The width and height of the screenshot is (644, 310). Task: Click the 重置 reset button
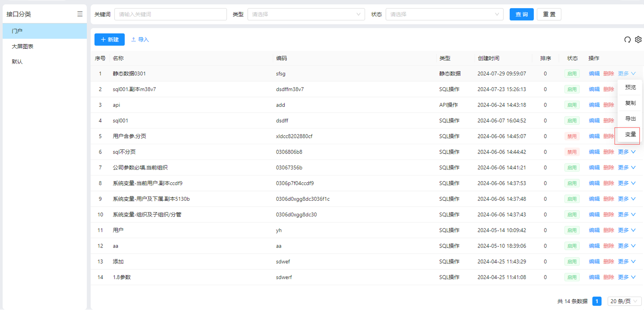tap(549, 15)
